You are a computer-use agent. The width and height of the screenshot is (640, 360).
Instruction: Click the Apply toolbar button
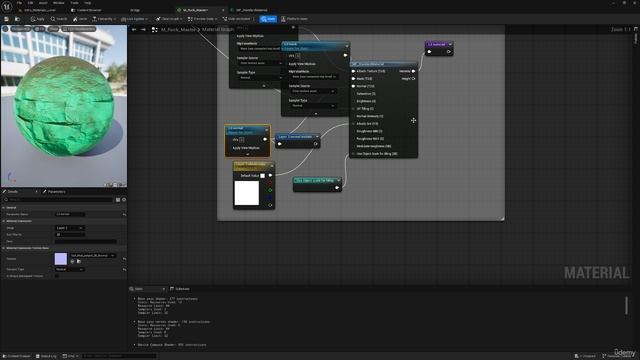[x=38, y=19]
